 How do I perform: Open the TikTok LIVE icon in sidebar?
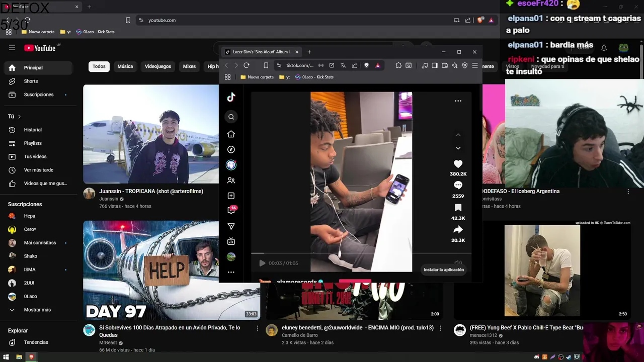pos(231,241)
